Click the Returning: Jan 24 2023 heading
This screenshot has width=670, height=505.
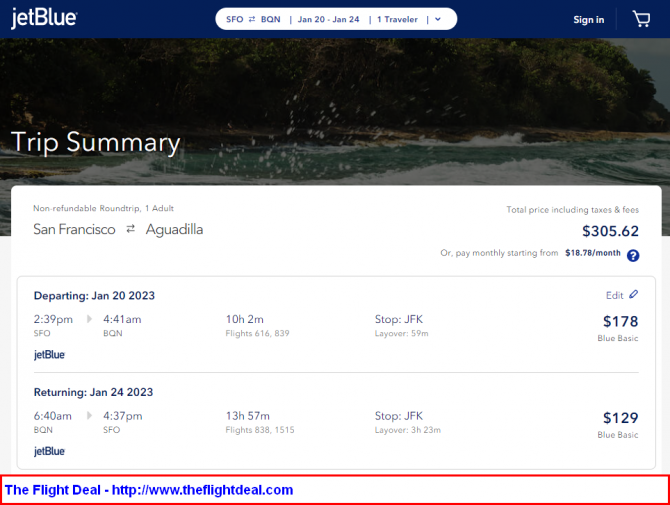click(x=93, y=392)
